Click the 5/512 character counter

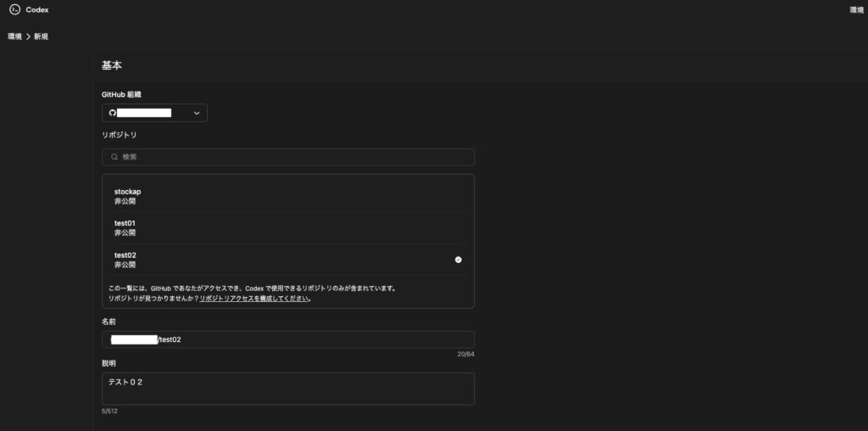point(109,411)
